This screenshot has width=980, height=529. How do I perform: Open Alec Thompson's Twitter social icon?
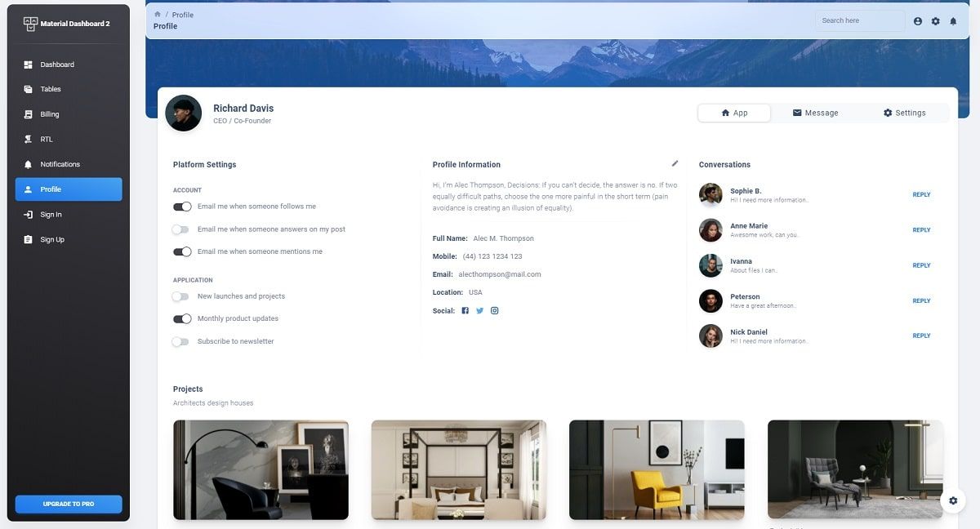click(x=479, y=310)
